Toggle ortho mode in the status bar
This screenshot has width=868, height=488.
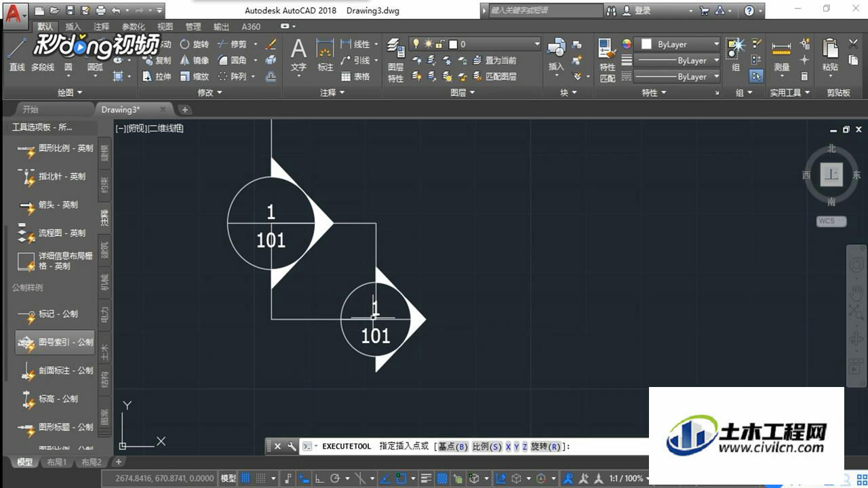coord(319,479)
